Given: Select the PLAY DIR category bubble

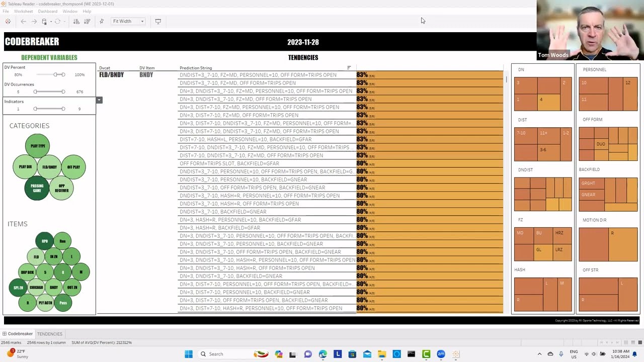Looking at the screenshot, I should (25, 167).
